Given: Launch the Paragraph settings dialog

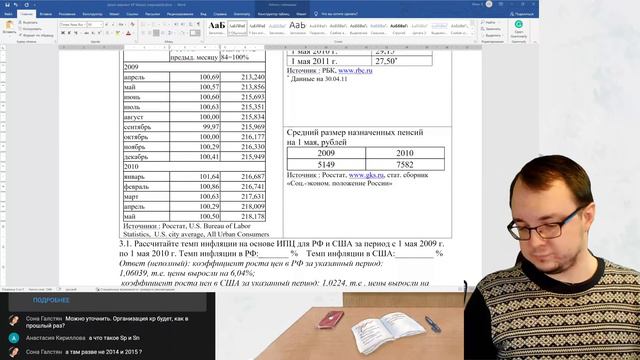Looking at the screenshot, I should point(202,42).
